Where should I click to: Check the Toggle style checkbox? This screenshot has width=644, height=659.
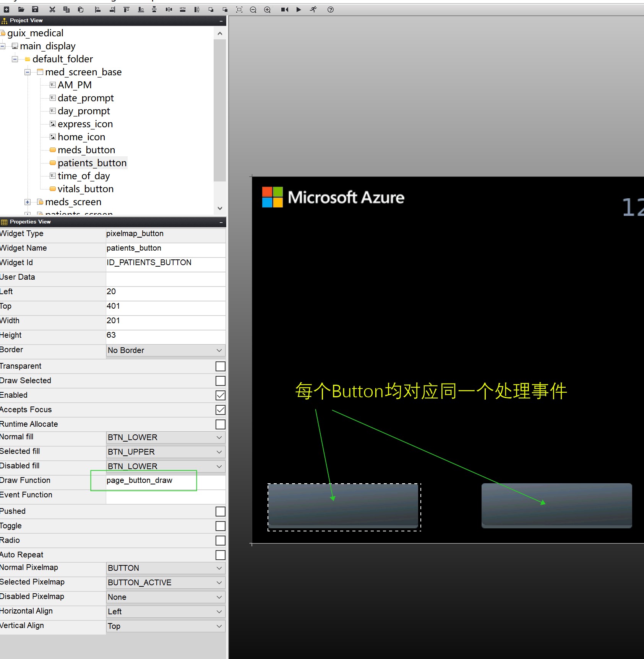(x=221, y=526)
